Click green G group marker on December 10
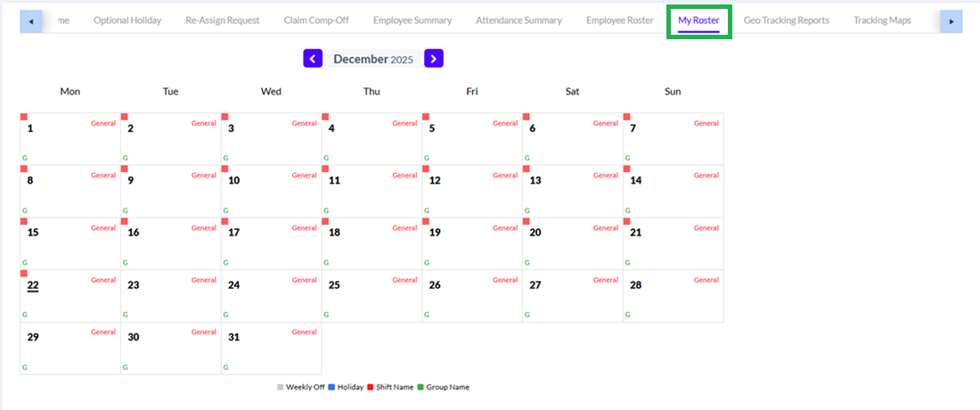The height and width of the screenshot is (410, 980). click(x=225, y=210)
